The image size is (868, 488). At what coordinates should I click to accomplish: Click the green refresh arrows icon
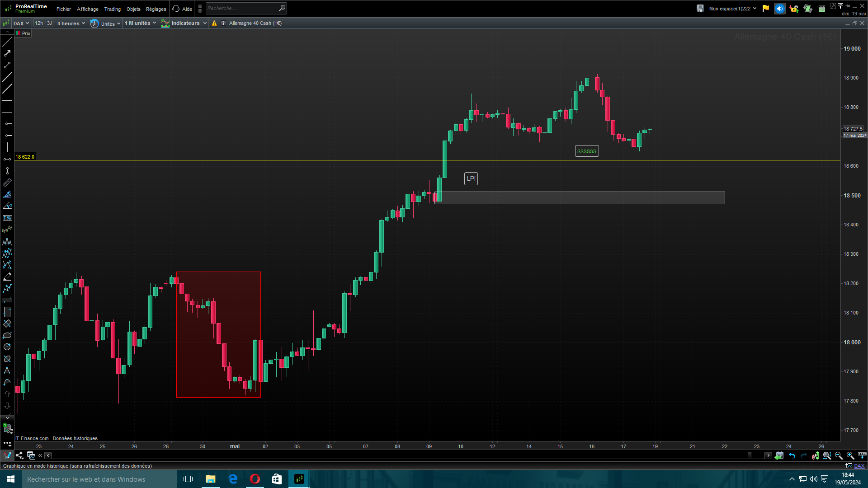[x=808, y=9]
